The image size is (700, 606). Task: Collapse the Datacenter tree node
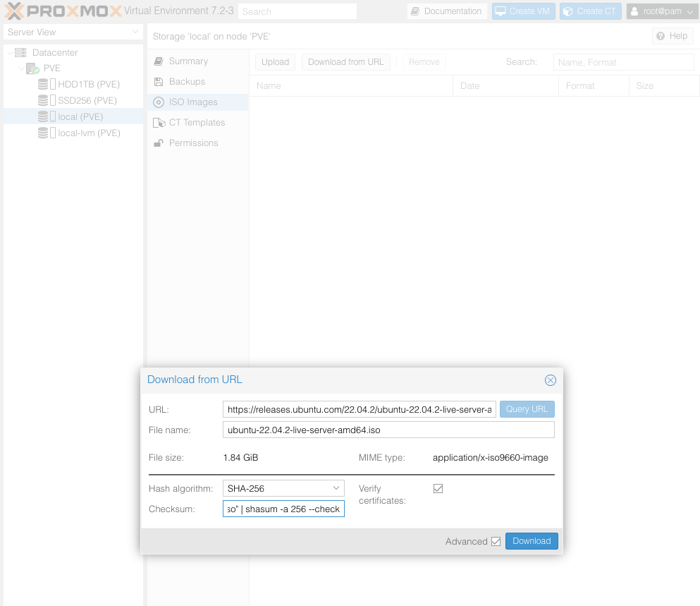pyautogui.click(x=10, y=53)
